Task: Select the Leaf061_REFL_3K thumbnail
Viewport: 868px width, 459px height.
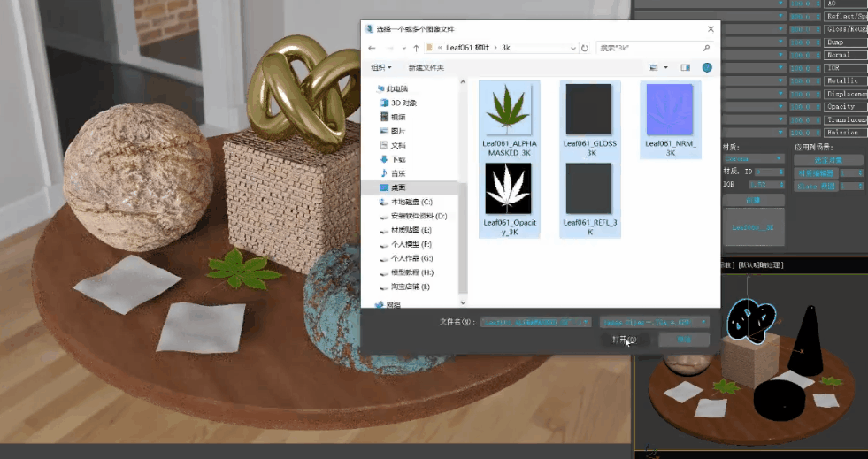Action: (x=589, y=199)
